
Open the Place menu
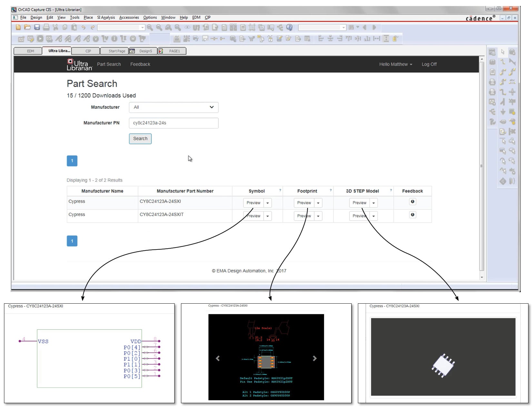point(88,17)
